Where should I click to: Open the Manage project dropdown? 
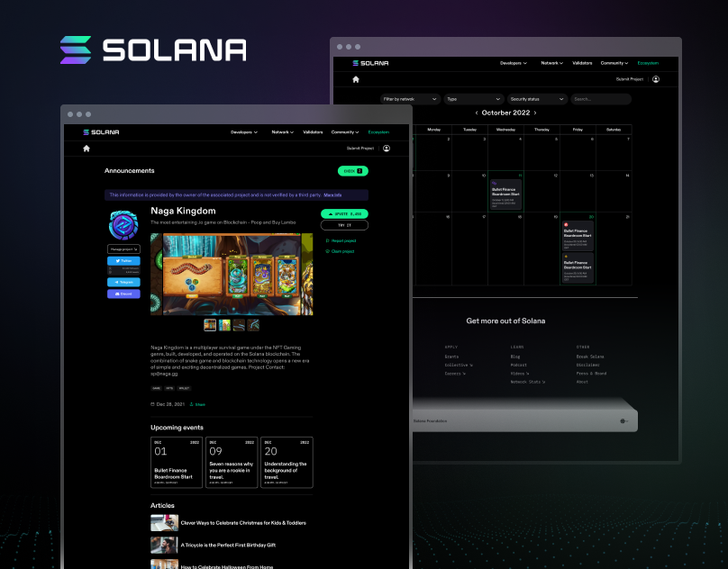pos(123,249)
